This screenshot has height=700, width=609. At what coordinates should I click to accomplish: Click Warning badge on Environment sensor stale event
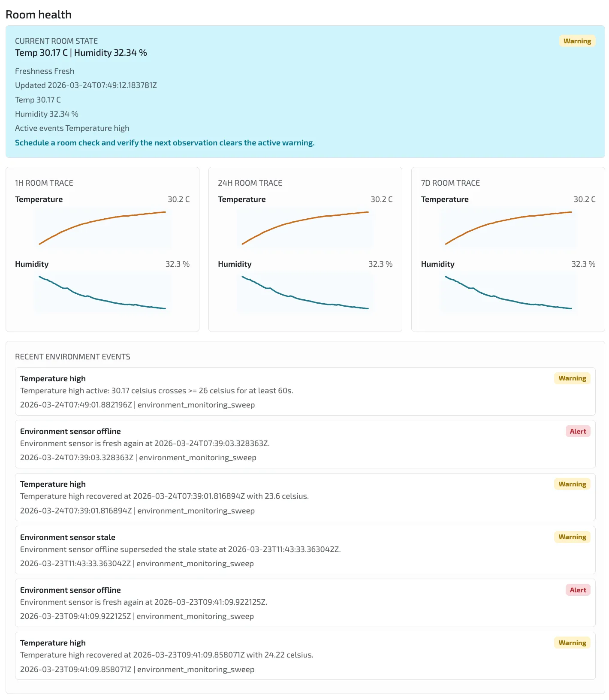point(572,537)
